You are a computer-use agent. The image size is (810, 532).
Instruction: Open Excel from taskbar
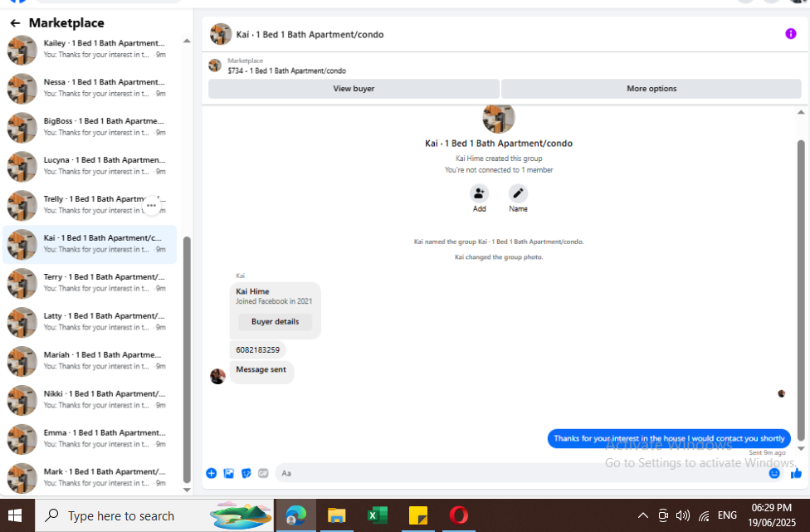tap(378, 515)
